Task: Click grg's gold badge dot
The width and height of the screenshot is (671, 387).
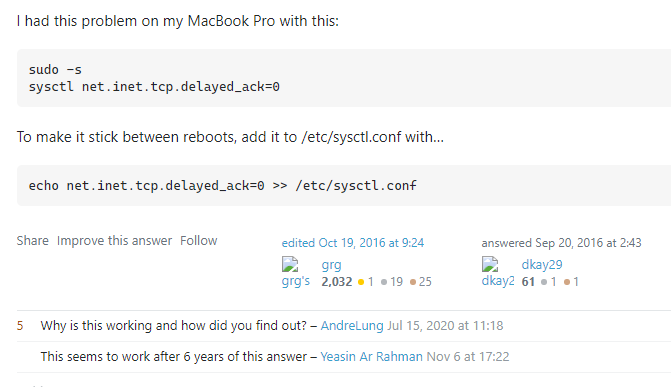Action: pyautogui.click(x=361, y=282)
